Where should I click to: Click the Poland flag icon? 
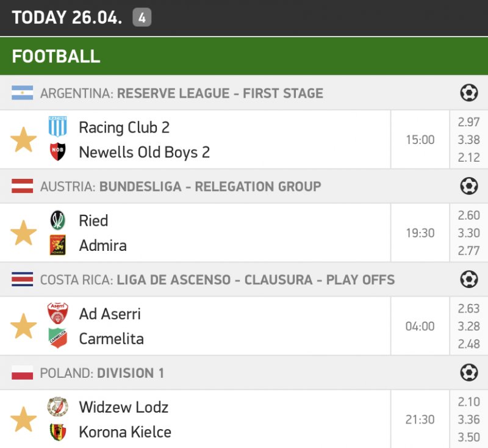(22, 373)
